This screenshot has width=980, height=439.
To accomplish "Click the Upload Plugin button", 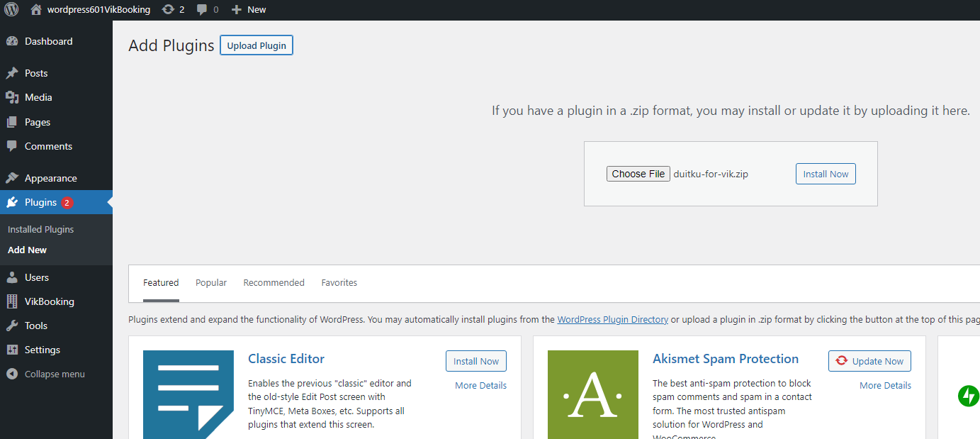I will (x=257, y=45).
